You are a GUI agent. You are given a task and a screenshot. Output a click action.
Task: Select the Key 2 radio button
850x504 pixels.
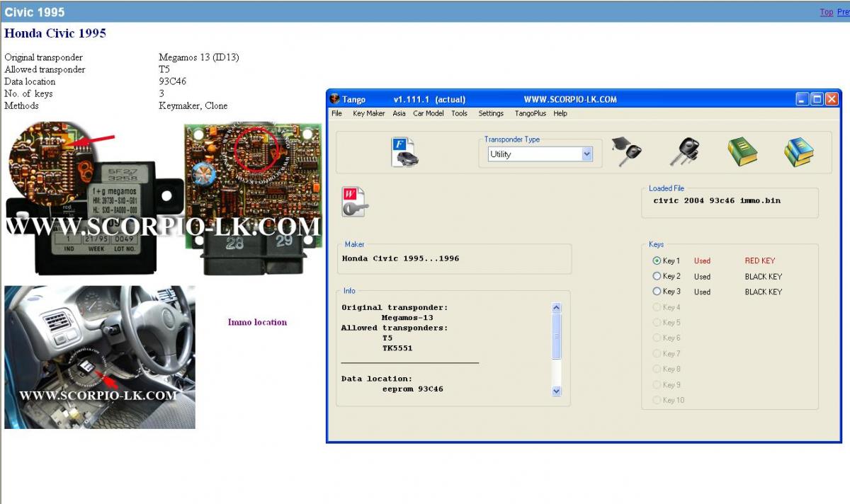[x=657, y=276]
